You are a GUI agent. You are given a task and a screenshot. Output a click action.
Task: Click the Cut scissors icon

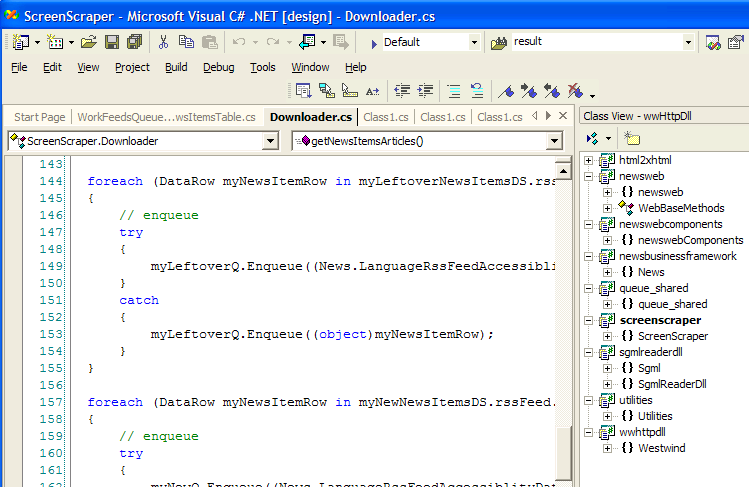coord(163,42)
